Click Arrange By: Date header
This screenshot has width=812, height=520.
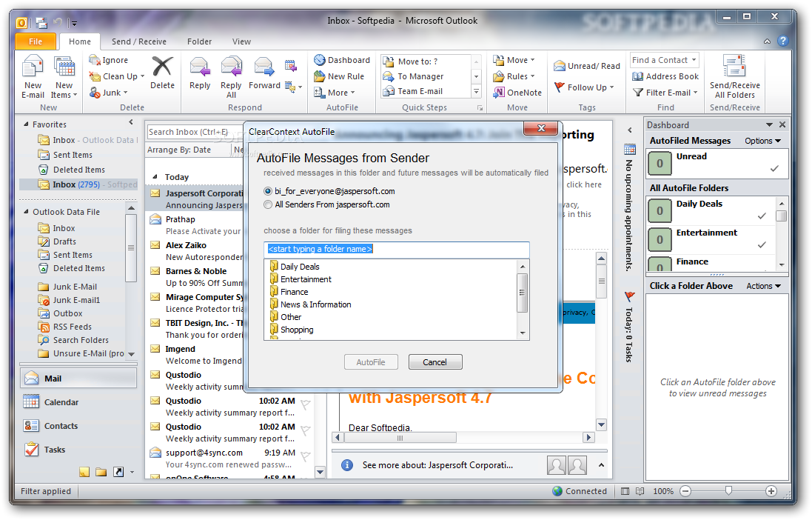point(179,150)
